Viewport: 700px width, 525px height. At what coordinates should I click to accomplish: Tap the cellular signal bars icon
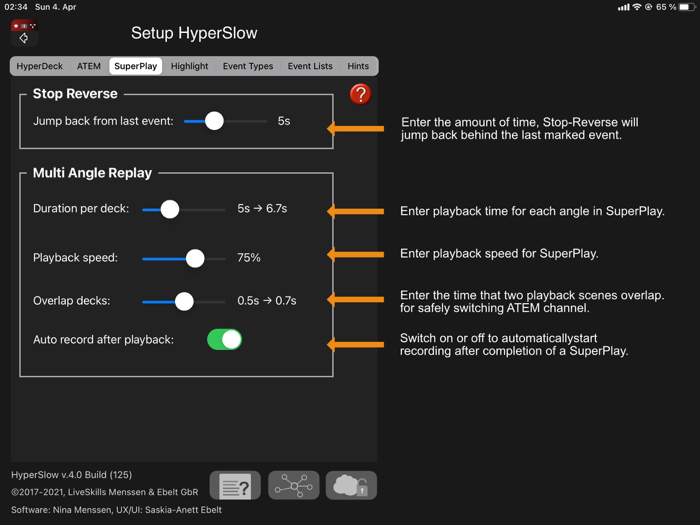click(x=624, y=7)
